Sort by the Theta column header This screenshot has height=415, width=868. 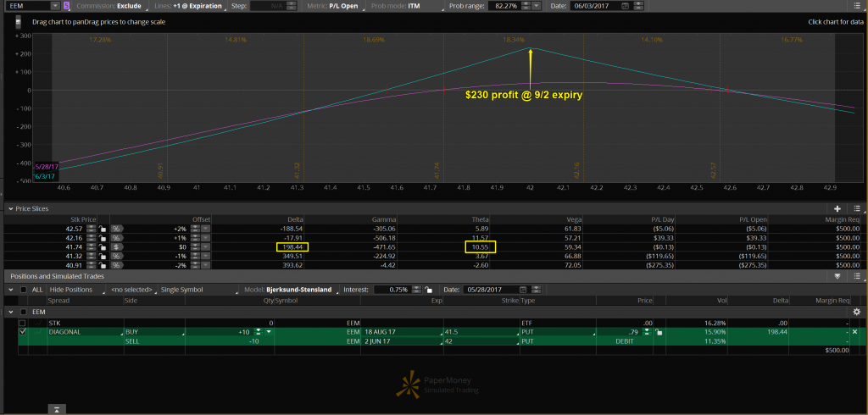coord(480,219)
